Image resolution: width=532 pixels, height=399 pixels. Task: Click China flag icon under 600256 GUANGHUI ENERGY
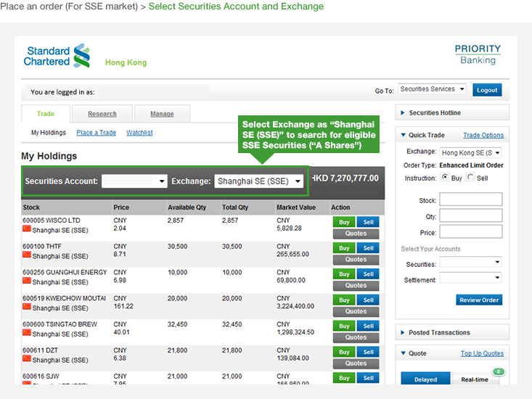[x=27, y=281]
